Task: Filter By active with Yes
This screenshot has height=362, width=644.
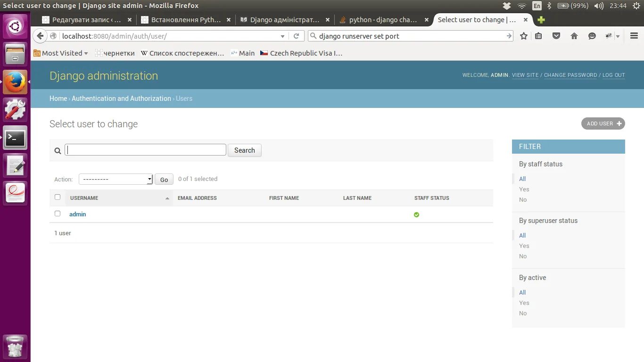Action: click(x=524, y=303)
